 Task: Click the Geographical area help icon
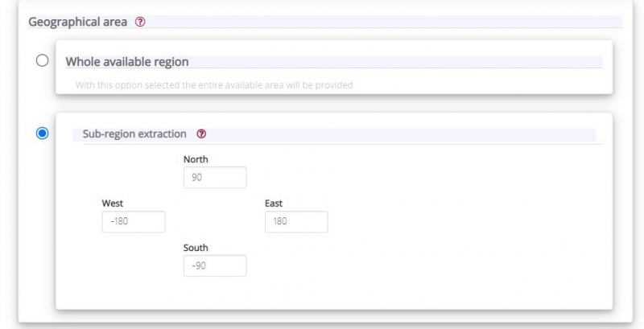pos(140,22)
